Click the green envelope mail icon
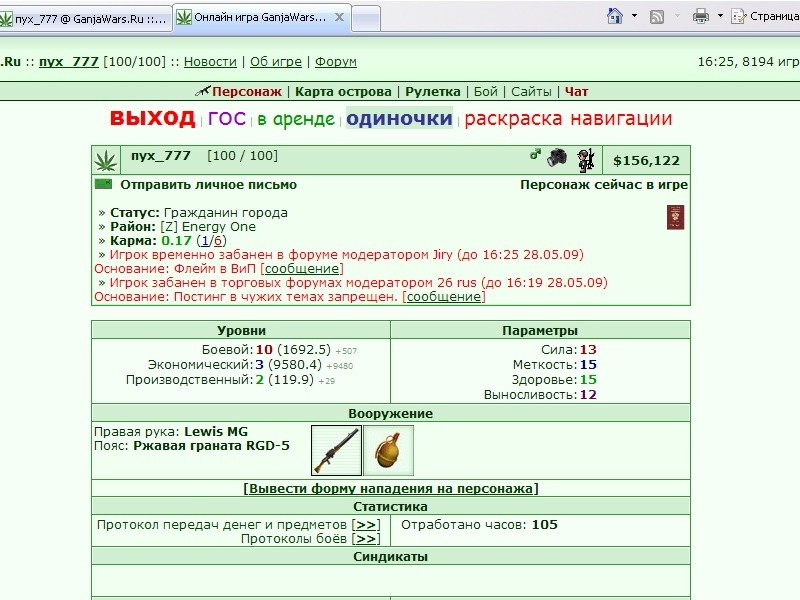 (103, 184)
